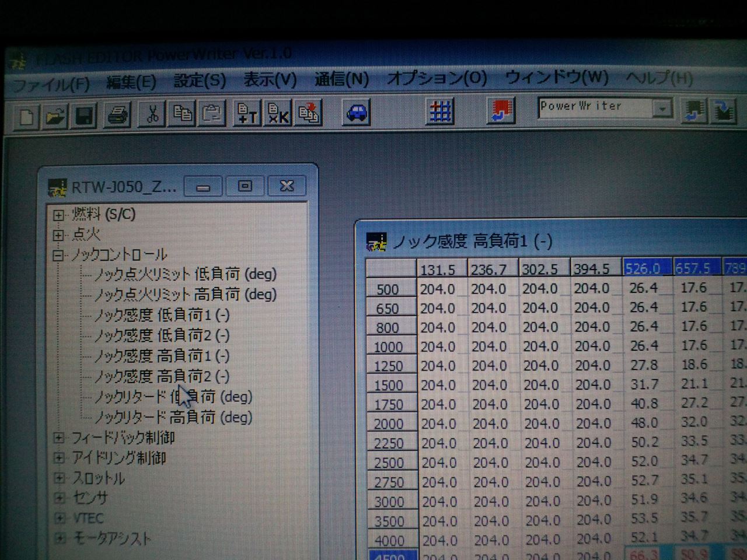Click the Paste clipboard icon
The height and width of the screenshot is (560, 747).
click(x=212, y=113)
